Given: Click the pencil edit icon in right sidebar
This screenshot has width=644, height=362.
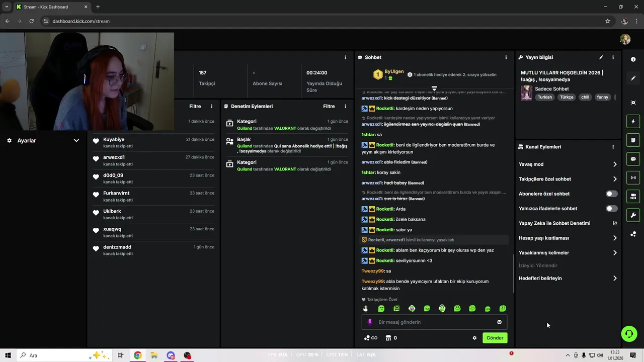Looking at the screenshot, I should tap(633, 78).
